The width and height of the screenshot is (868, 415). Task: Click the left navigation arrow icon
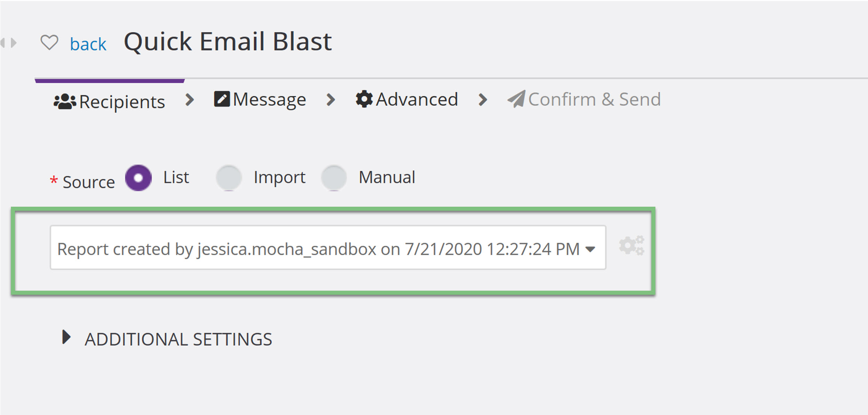pos(3,43)
